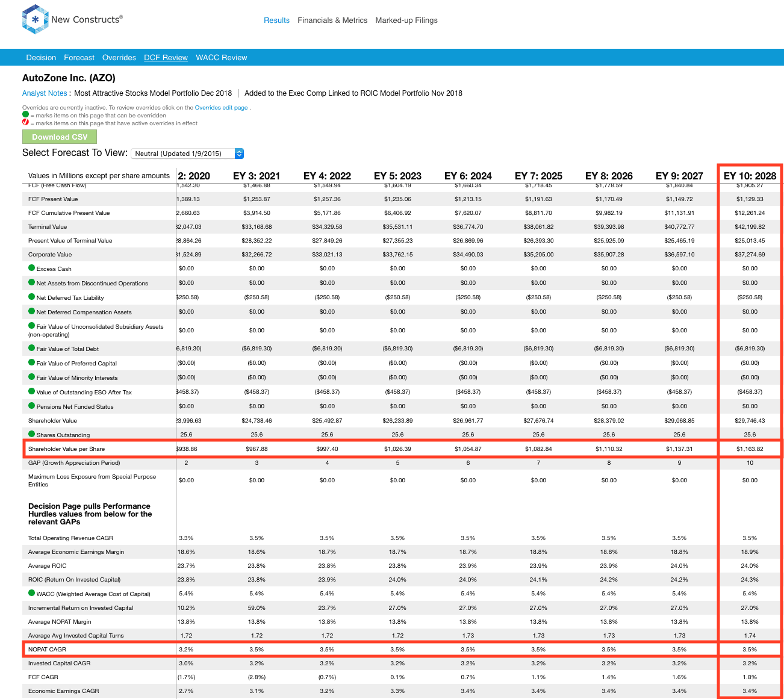The image size is (784, 699).
Task: Go to the Decision page
Action: 41,58
